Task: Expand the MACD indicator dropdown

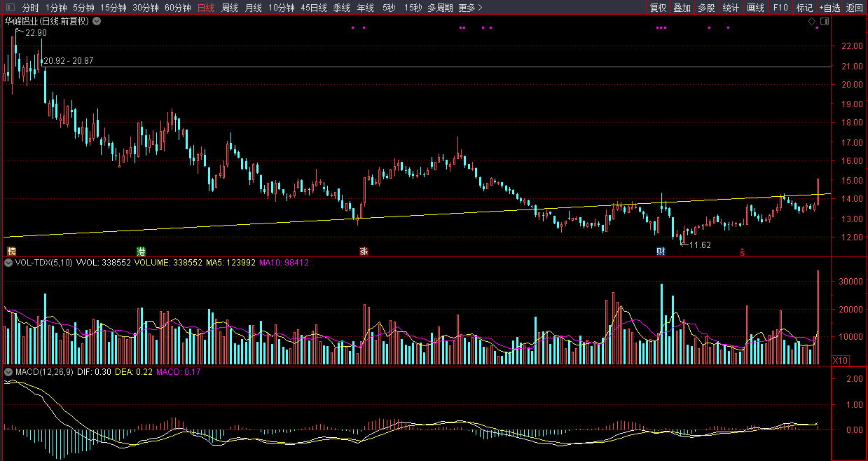Action: click(x=8, y=372)
